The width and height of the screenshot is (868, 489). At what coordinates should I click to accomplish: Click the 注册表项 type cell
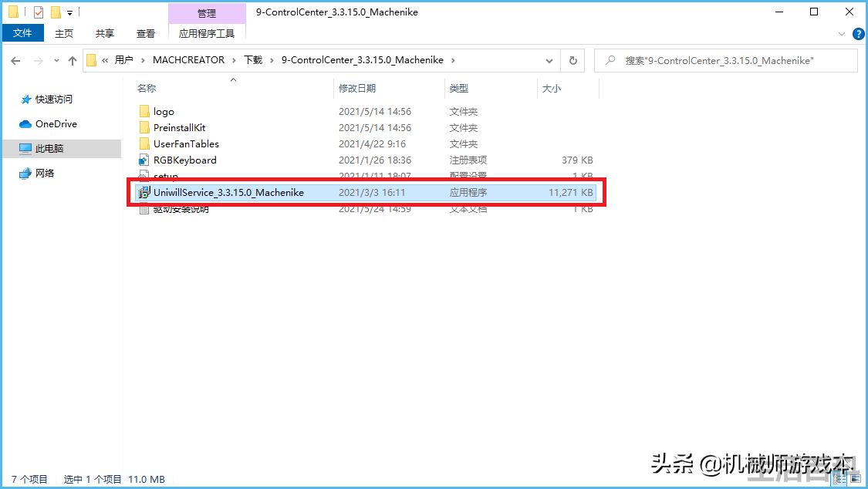468,160
